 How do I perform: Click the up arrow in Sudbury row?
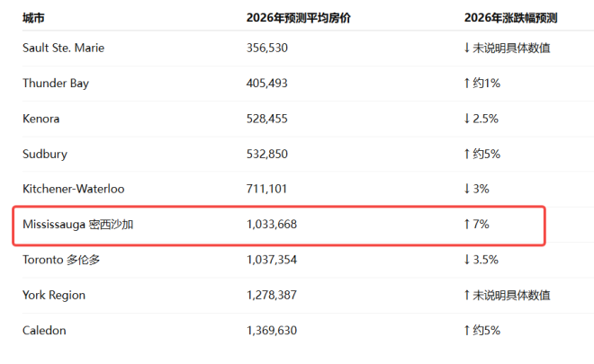[466, 154]
